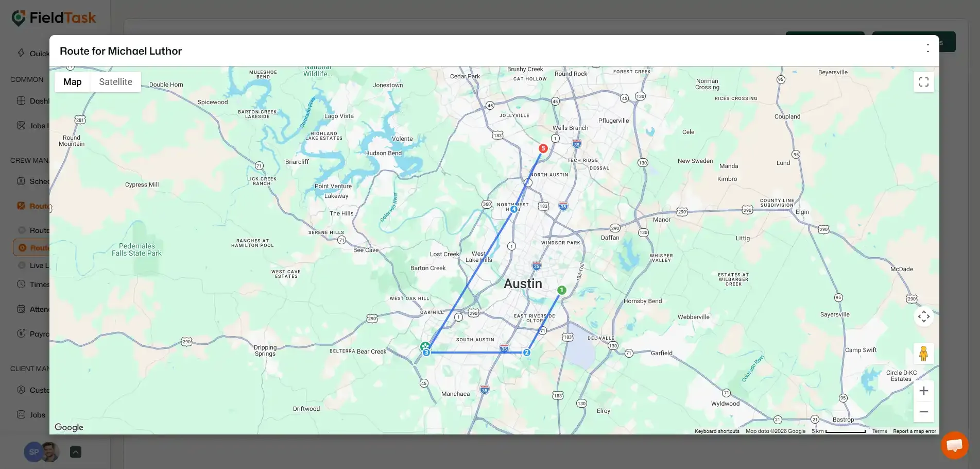Viewport: 980px width, 469px height.
Task: Click Report a map error link
Action: [x=915, y=431]
